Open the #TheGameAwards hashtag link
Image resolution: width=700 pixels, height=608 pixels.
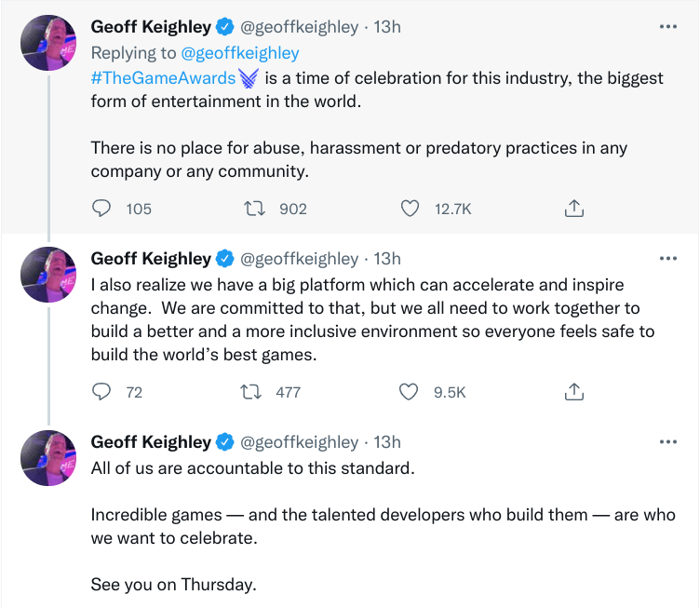coord(163,77)
